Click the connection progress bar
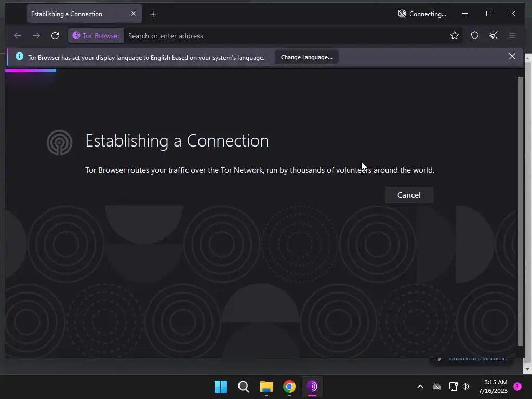Screen dimensions: 532x399 (31, 70)
